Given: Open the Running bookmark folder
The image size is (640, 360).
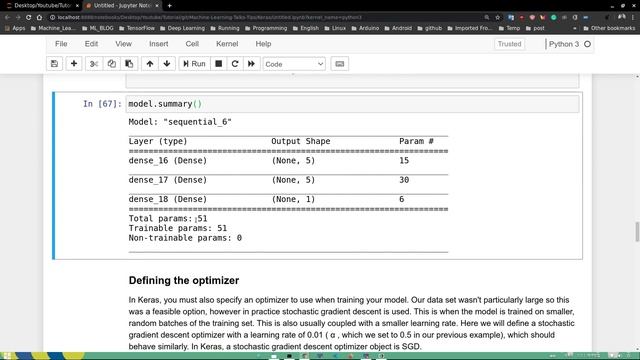Looking at the screenshot, I should [225, 28].
